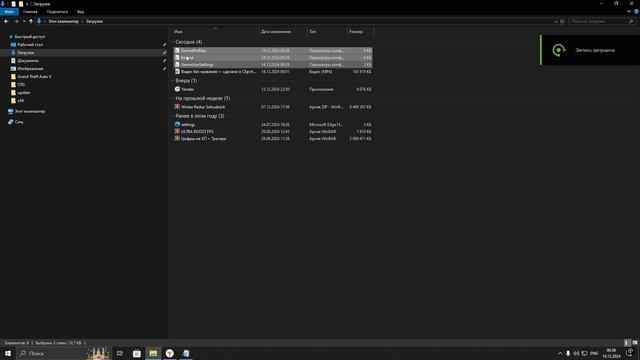Open Microsoft Store from the taskbar
This screenshot has height=360, width=640.
coord(137,353)
